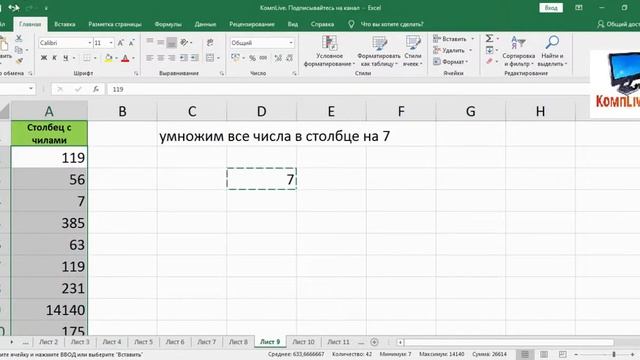Align cell text right
Viewport: 640px width, 360px height.
pos(172,58)
